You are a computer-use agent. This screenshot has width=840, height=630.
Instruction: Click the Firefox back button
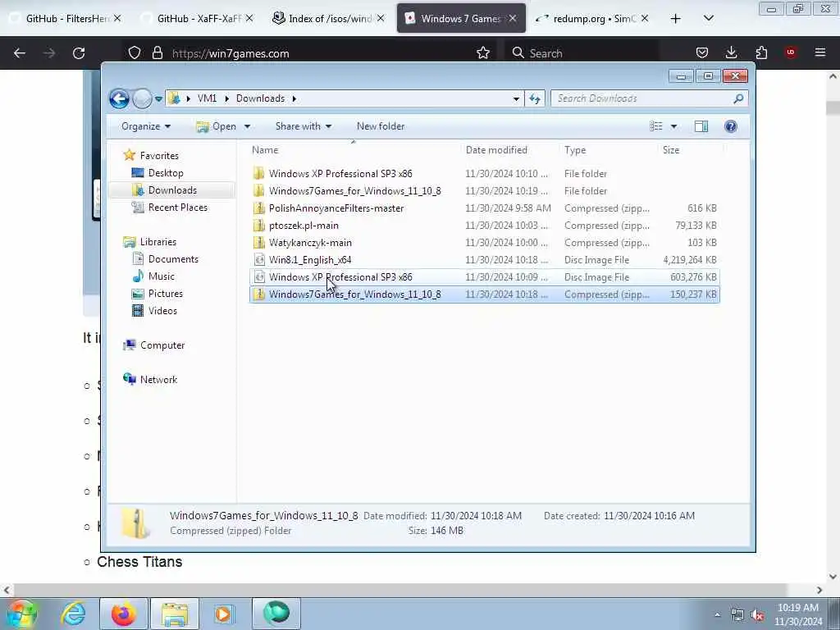tap(20, 53)
